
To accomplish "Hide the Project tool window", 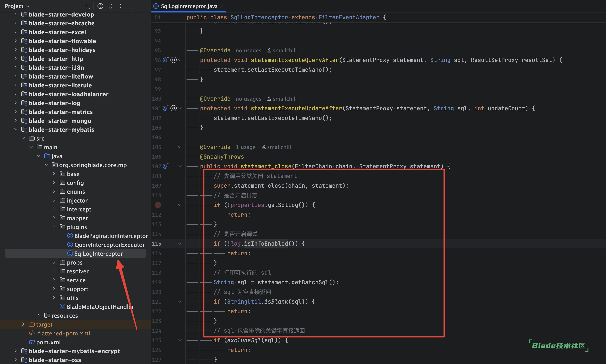I will click(142, 6).
